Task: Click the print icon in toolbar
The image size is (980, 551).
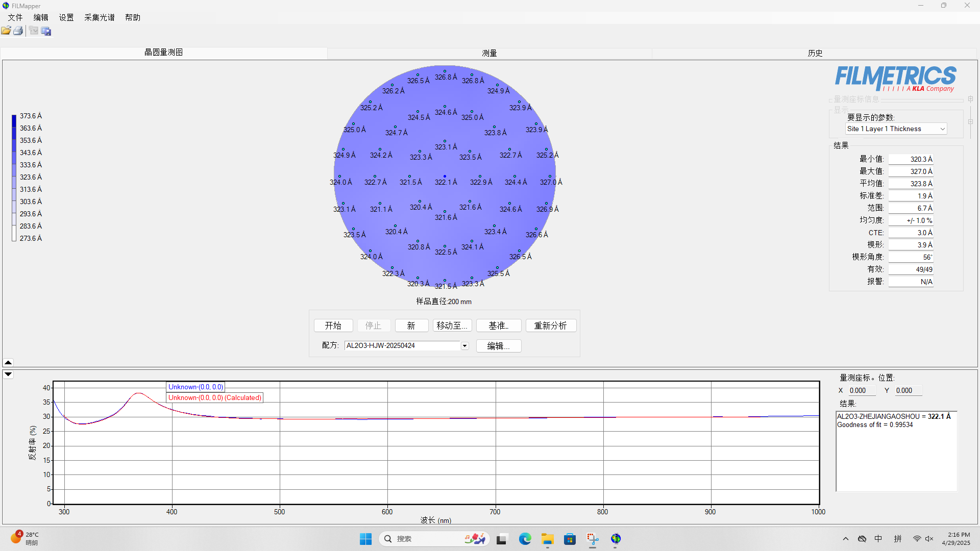Action: [18, 31]
